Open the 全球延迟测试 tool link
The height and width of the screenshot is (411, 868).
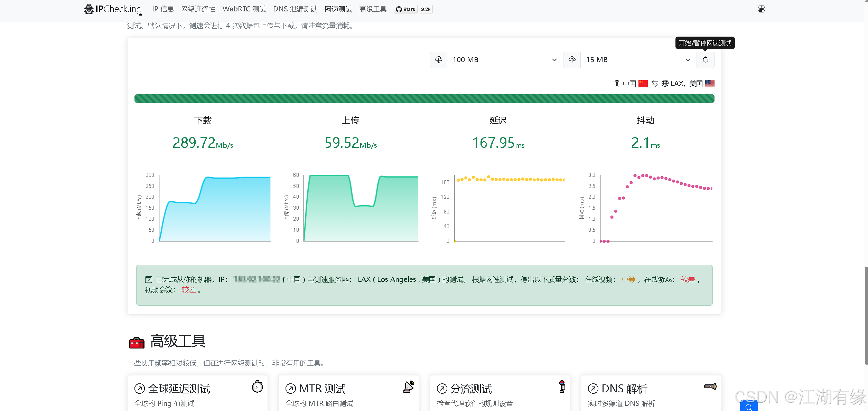tap(179, 389)
